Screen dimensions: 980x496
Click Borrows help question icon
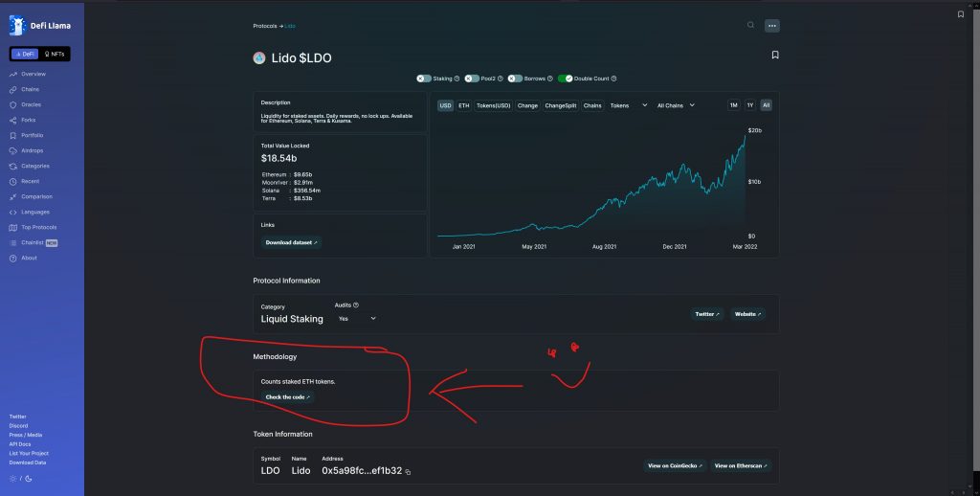pyautogui.click(x=550, y=79)
